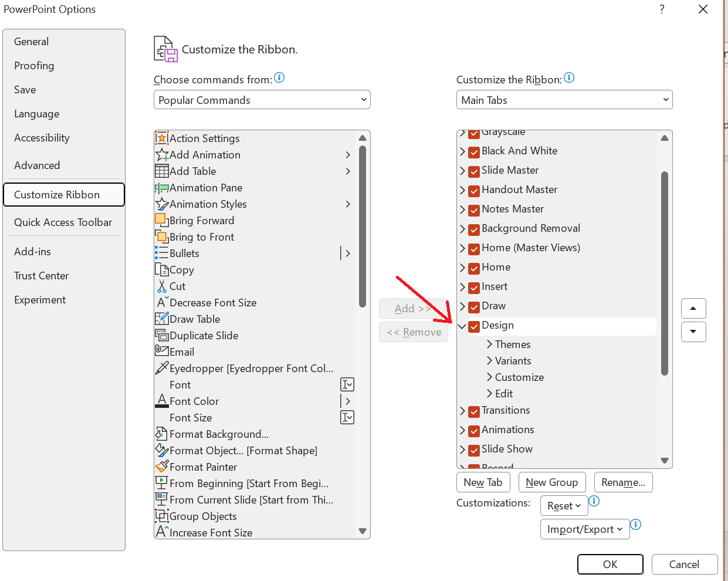This screenshot has height=581, width=728.
Task: Expand the Animations tab node
Action: (462, 431)
